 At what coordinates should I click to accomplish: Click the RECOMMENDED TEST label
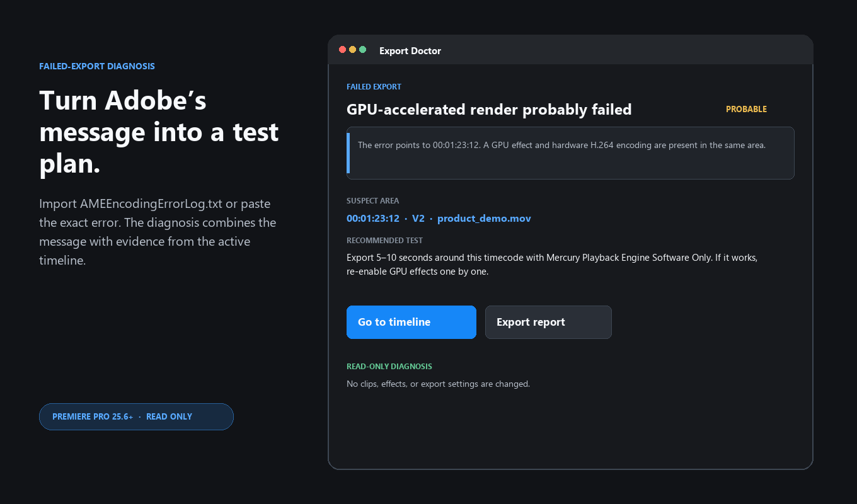(384, 240)
